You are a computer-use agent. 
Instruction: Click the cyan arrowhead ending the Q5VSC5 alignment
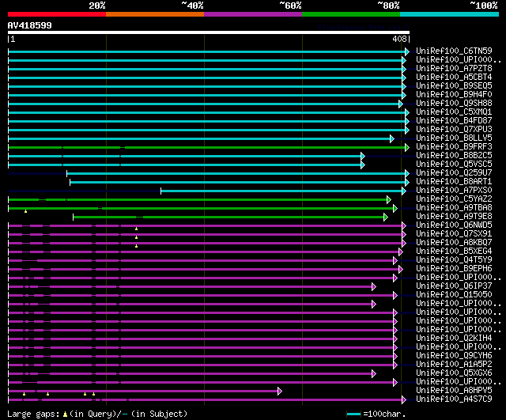tap(363, 165)
